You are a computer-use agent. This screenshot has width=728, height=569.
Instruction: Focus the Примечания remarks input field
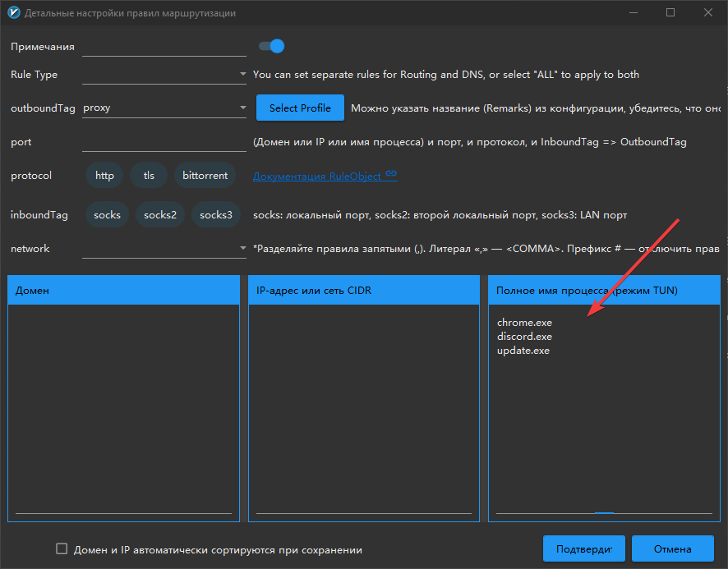point(164,47)
